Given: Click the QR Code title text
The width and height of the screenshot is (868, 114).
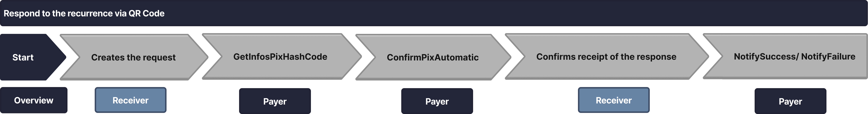Looking at the screenshot, I should click(147, 13).
